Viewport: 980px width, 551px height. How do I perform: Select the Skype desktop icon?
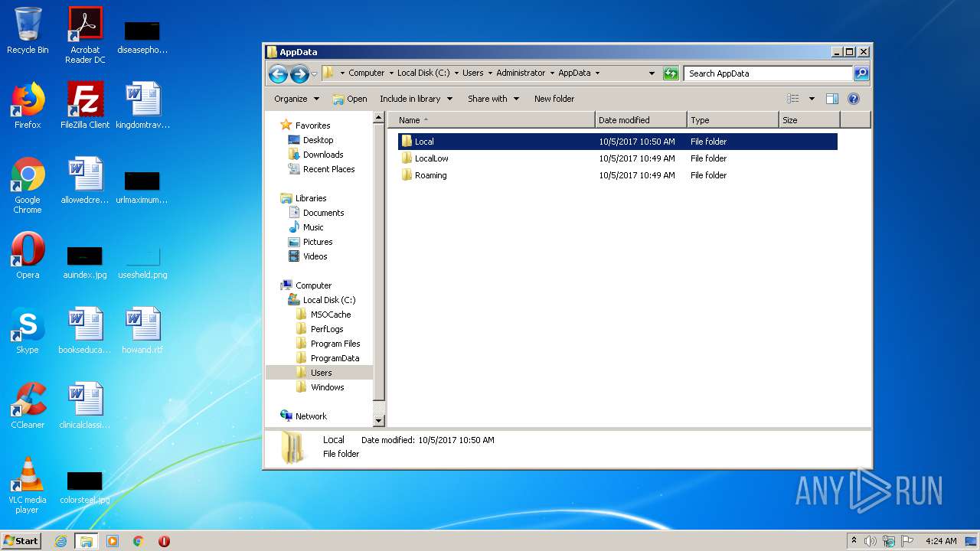point(28,331)
